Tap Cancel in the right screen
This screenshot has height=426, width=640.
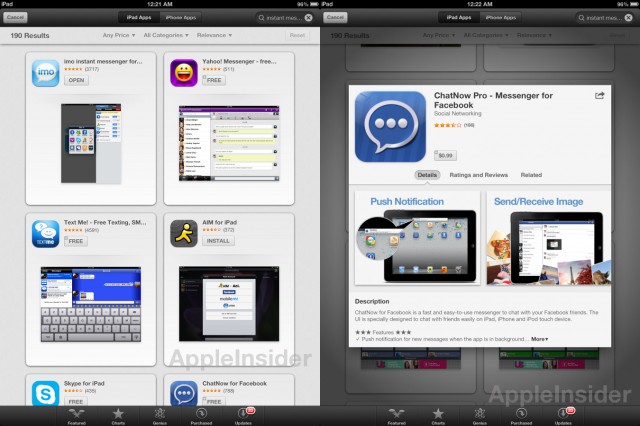(x=335, y=17)
